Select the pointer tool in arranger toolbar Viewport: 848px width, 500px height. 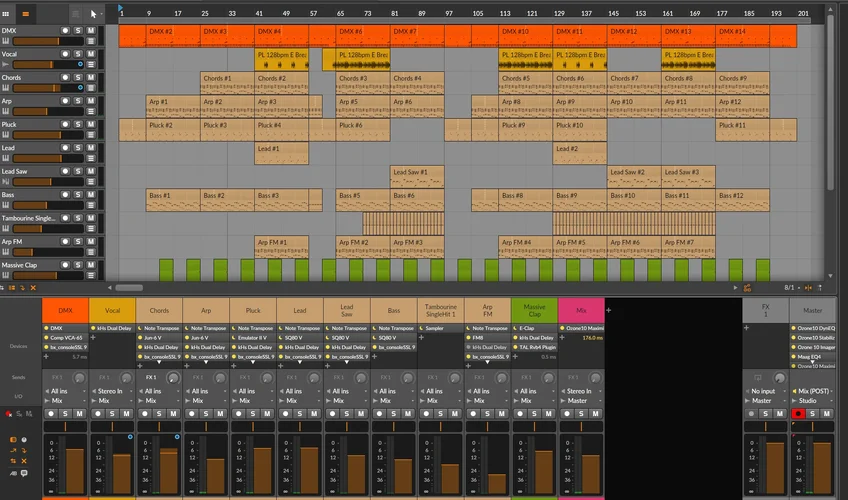[x=94, y=14]
